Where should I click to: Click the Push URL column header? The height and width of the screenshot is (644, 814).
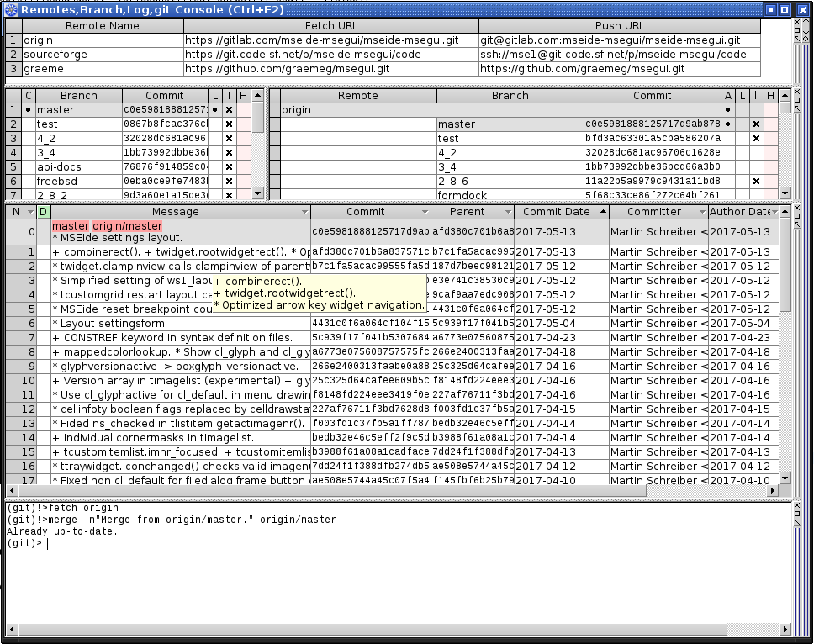tap(619, 26)
